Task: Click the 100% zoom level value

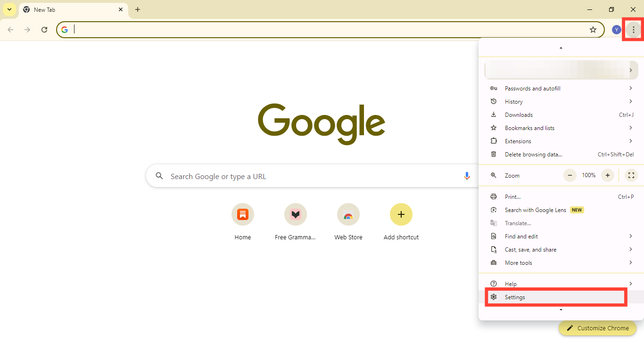Action: tap(588, 175)
